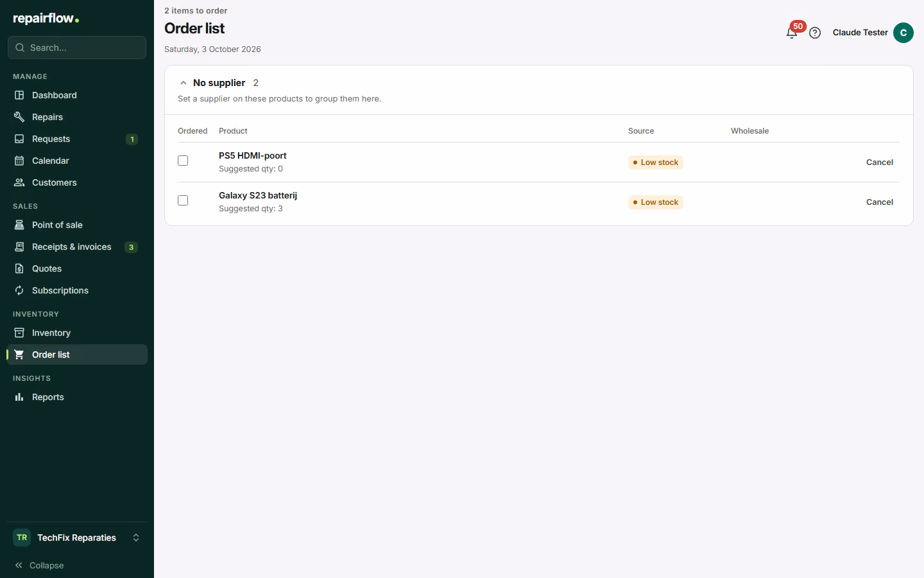Click the Source column header
This screenshot has height=578, width=924.
click(641, 131)
